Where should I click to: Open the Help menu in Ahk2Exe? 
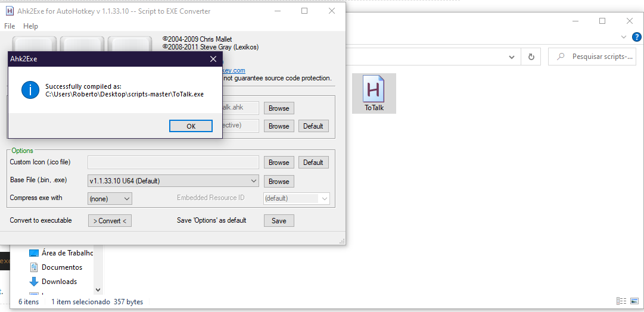[31, 26]
